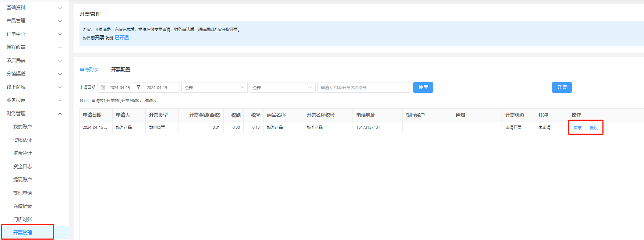Viewport: 644px width, 240px height.
Task: Expand the 产品管理 menu chevron
Action: tap(60, 21)
